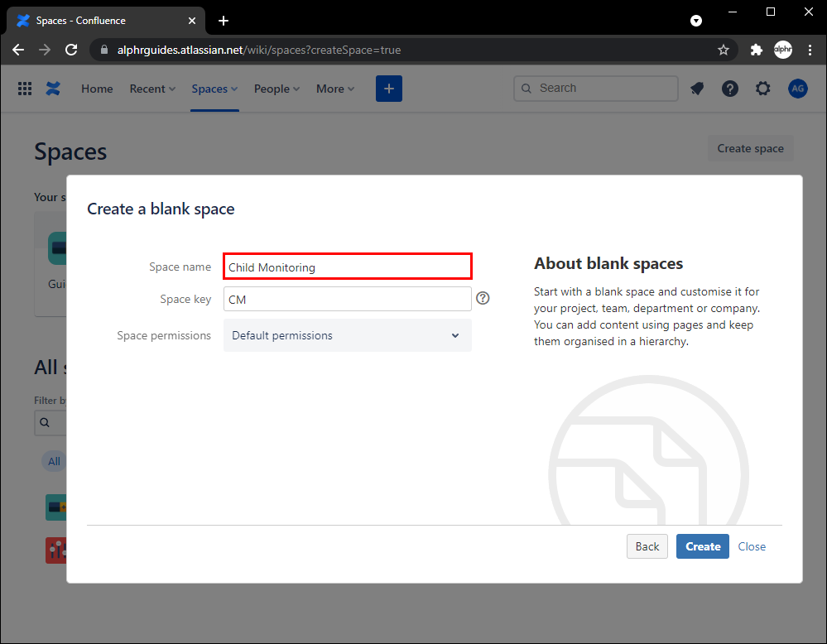This screenshot has height=644, width=827.
Task: Click the Close link in the dialog
Action: point(752,546)
